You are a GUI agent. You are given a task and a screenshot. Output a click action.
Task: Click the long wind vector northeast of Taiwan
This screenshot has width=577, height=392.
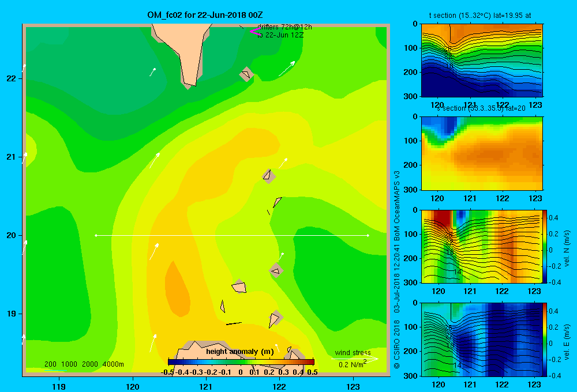click(x=287, y=69)
